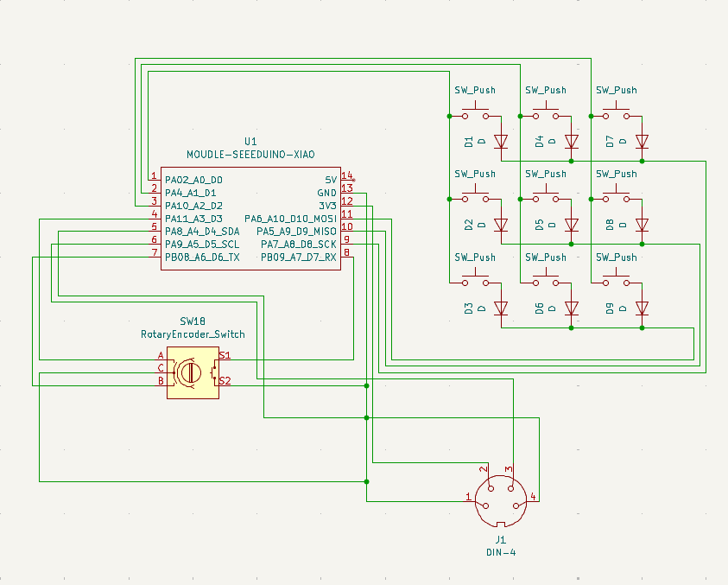Screen dimensions: 728x585
Task: Click the D1 diode reference text
Action: click(469, 142)
